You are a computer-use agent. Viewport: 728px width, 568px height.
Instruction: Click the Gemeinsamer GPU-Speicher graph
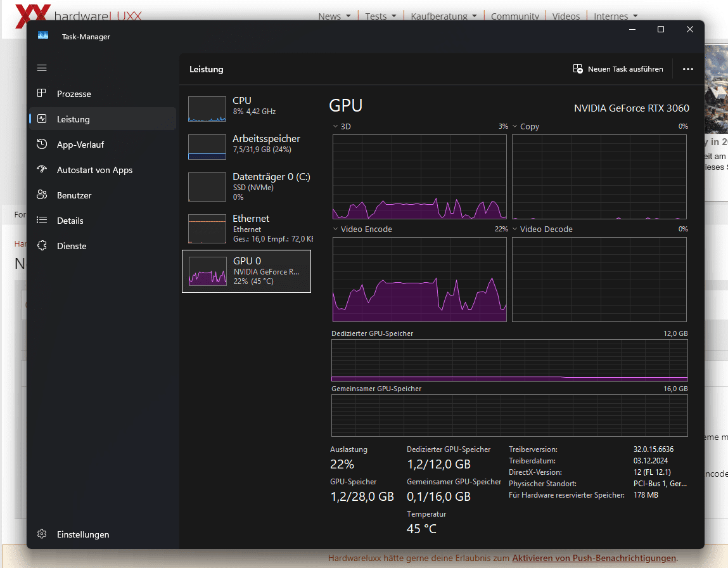point(509,416)
